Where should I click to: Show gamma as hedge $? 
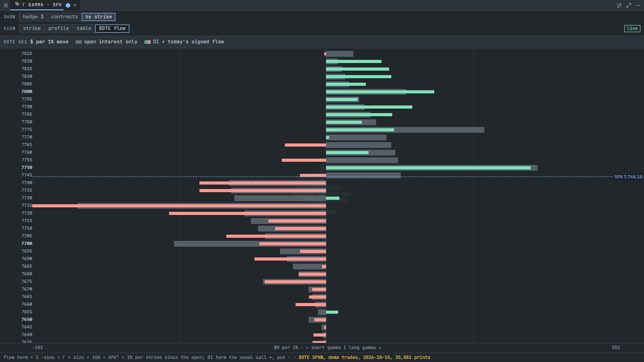point(33,17)
